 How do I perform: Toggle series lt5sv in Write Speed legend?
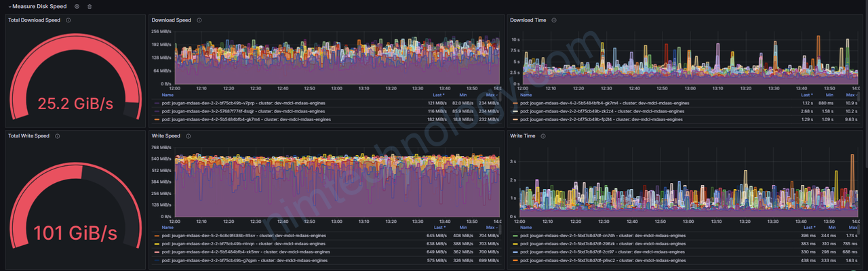click(241, 235)
